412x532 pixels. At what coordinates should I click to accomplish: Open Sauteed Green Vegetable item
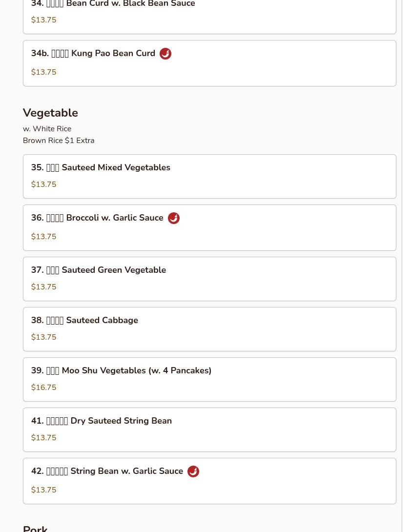(x=209, y=279)
